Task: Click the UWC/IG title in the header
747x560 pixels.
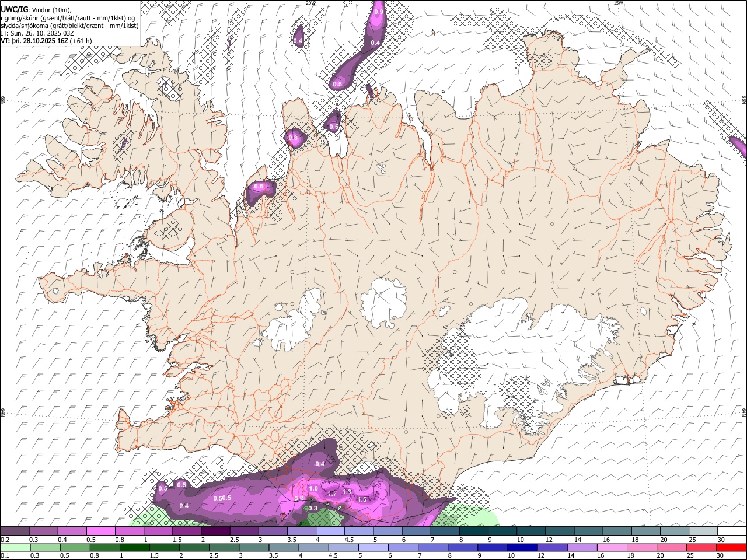Action: point(14,9)
